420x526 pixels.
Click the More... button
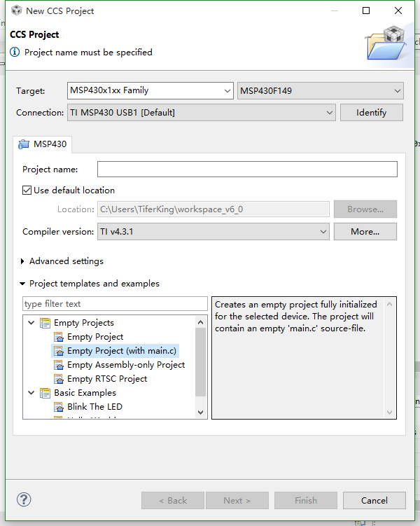point(365,231)
